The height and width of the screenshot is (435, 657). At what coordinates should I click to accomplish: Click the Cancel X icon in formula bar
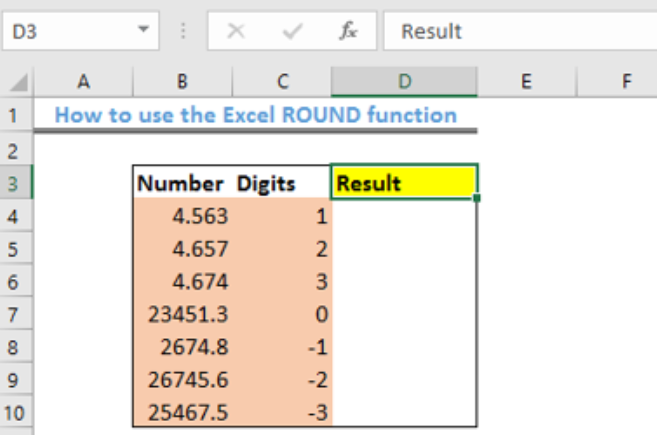236,31
